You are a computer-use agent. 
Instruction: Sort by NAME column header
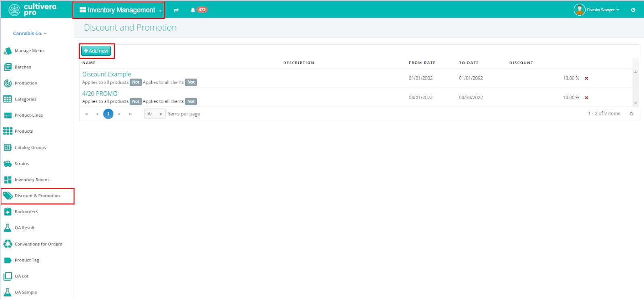(x=89, y=63)
